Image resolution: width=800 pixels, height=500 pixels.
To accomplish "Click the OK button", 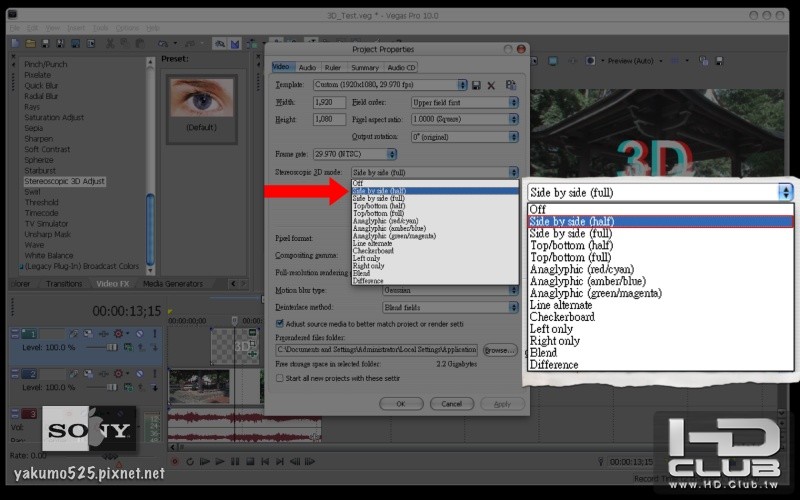I will coord(400,404).
